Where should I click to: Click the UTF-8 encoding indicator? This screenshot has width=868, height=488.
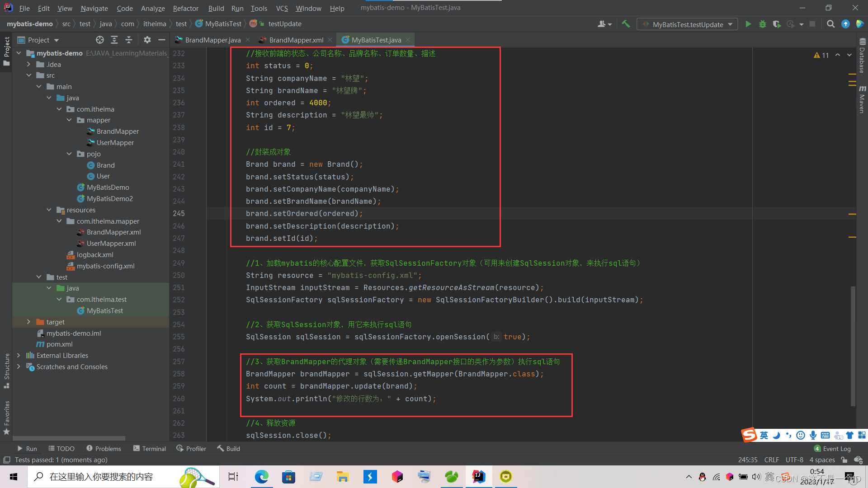click(x=794, y=460)
